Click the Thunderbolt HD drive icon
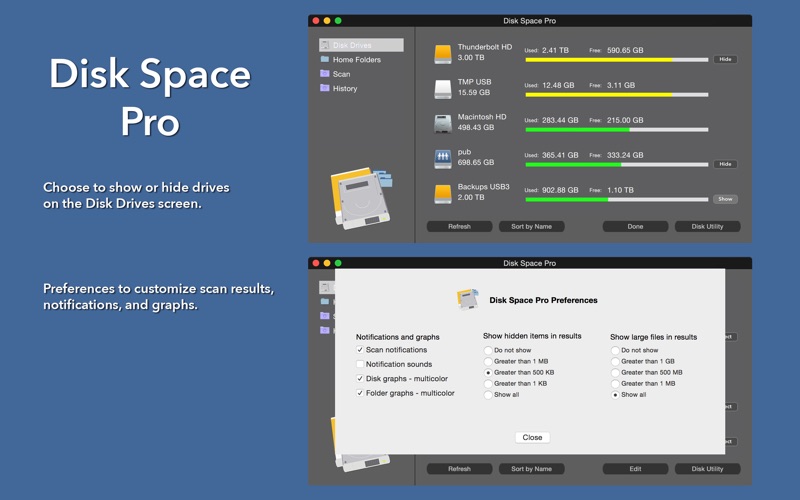The image size is (800, 500). click(442, 55)
